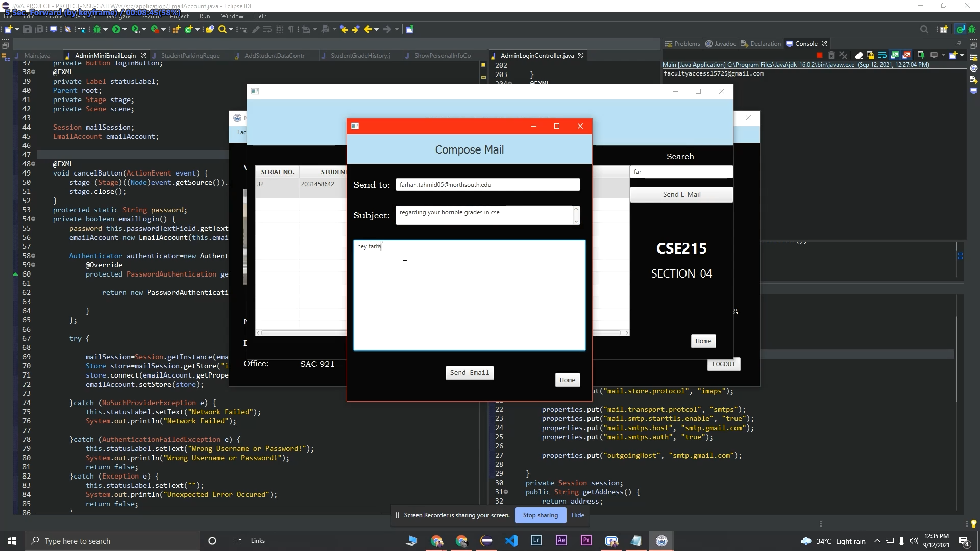980x551 pixels.
Task: Click the Save All toolbar icon
Action: [39, 29]
